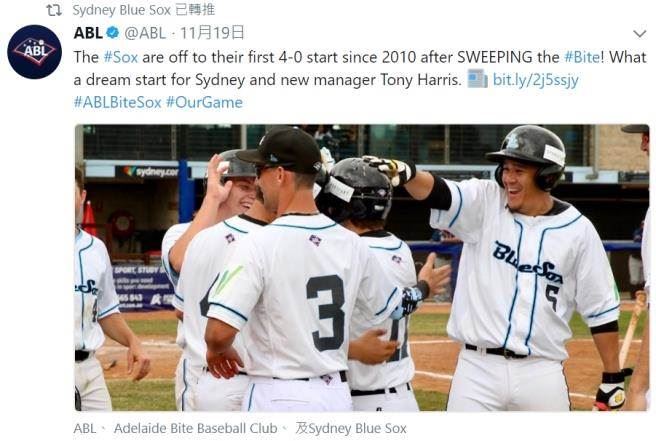Open the @ABL handle
Viewport: 656px width, 441px height.
(145, 33)
